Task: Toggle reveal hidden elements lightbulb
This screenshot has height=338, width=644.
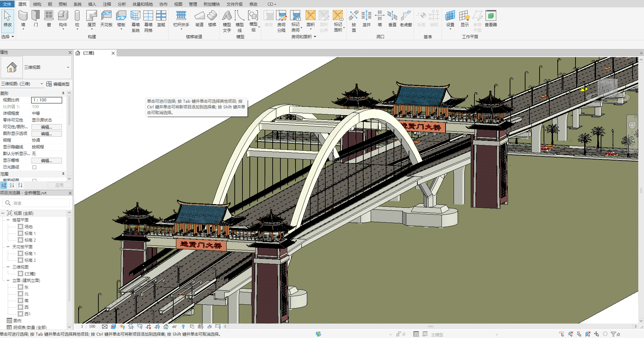Action: click(x=183, y=326)
